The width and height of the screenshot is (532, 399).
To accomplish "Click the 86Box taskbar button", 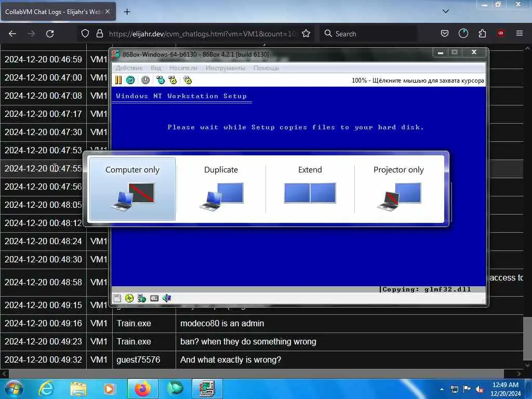I will [207, 389].
